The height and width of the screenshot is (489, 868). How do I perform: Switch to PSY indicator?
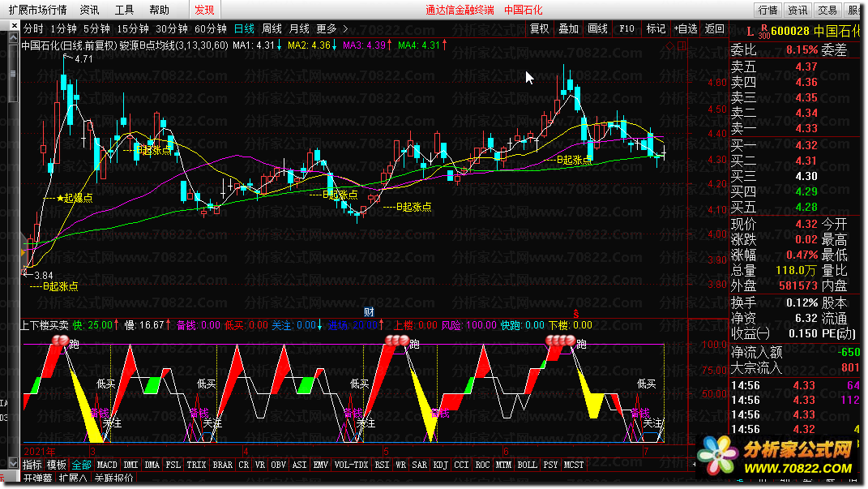[551, 465]
